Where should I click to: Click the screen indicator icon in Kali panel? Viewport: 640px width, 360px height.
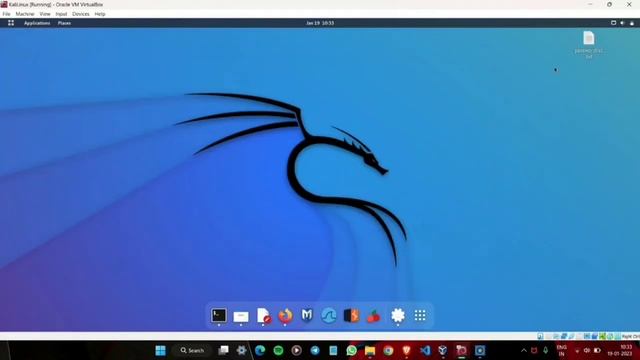click(x=613, y=23)
